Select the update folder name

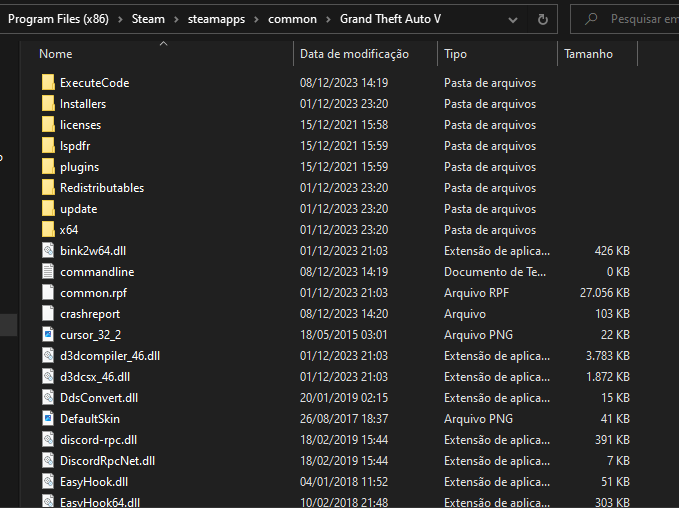[78, 209]
